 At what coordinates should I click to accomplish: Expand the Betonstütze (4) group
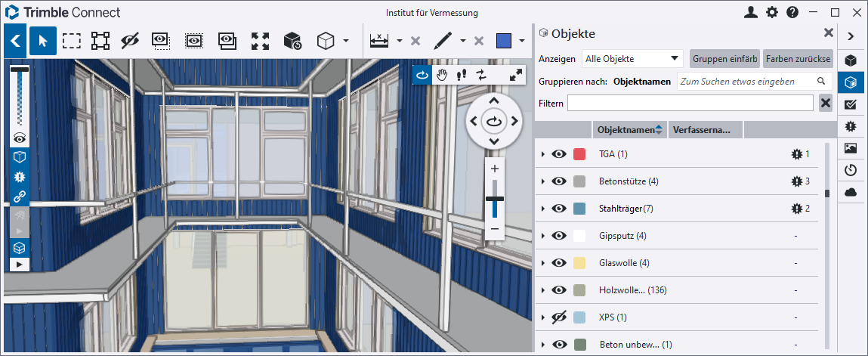click(x=542, y=181)
